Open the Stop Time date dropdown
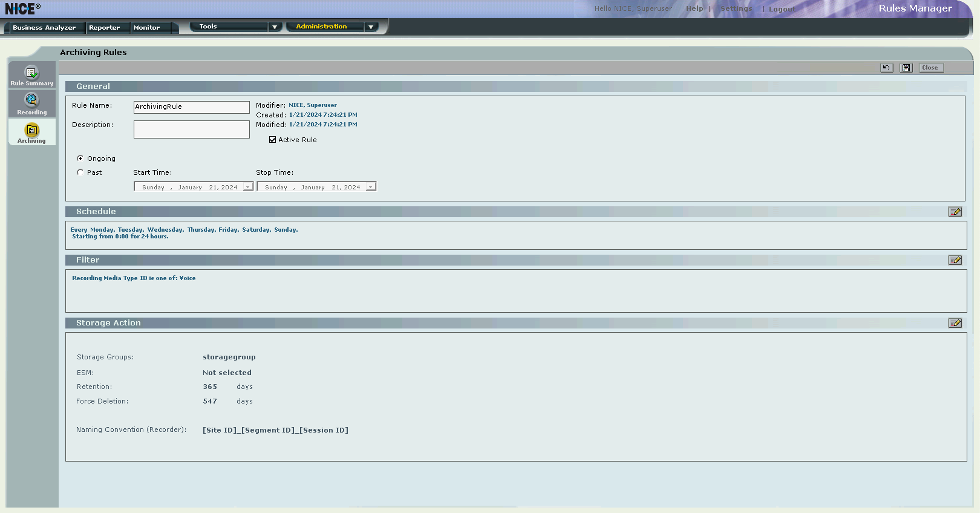Screen dimensions: 980x513 tap(370, 187)
